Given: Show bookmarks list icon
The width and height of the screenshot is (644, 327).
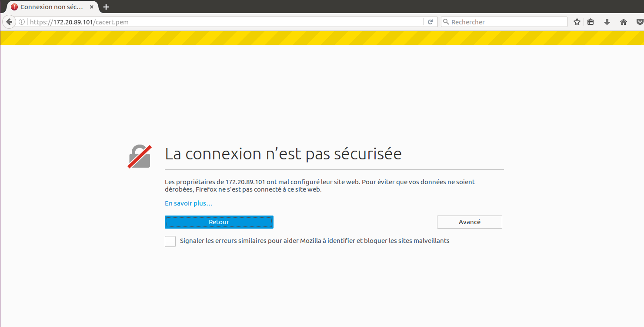Looking at the screenshot, I should tap(591, 22).
